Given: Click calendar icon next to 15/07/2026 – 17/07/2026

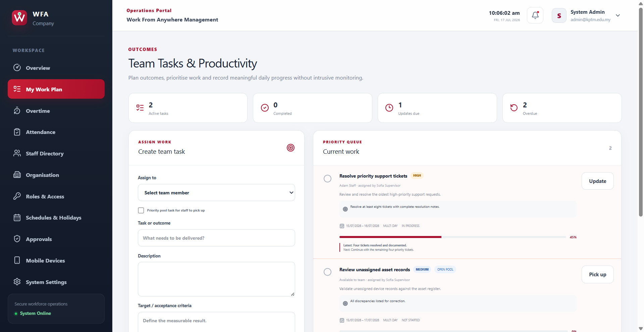Looking at the screenshot, I should [342, 320].
